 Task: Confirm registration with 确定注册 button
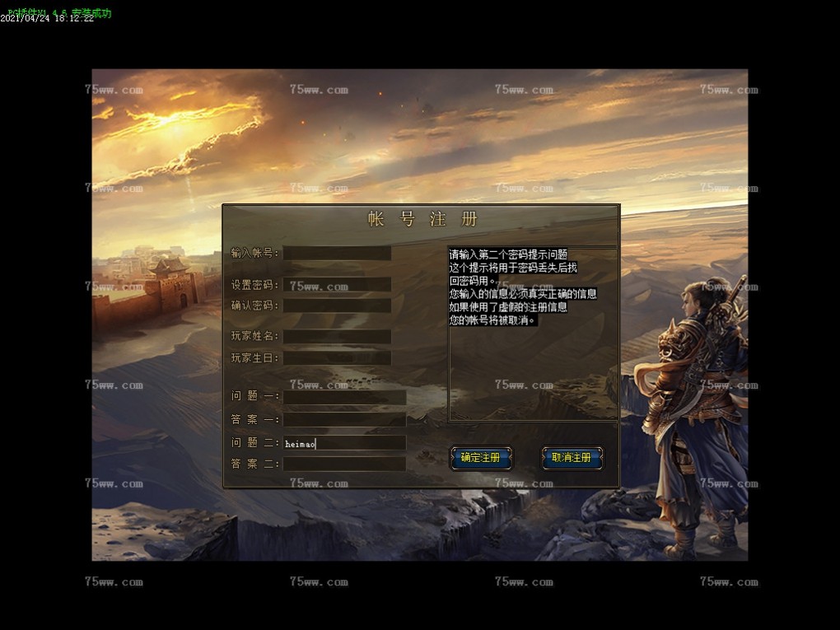[481, 458]
